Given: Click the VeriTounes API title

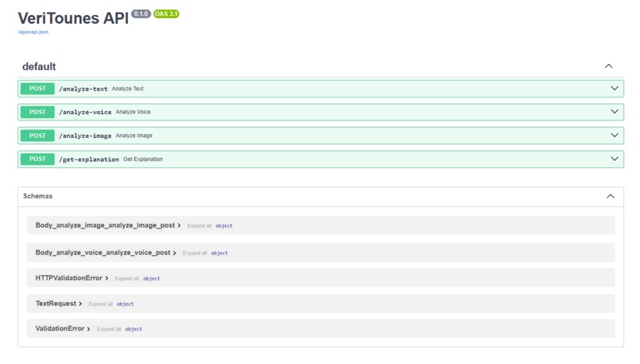Looking at the screenshot, I should 74,18.
